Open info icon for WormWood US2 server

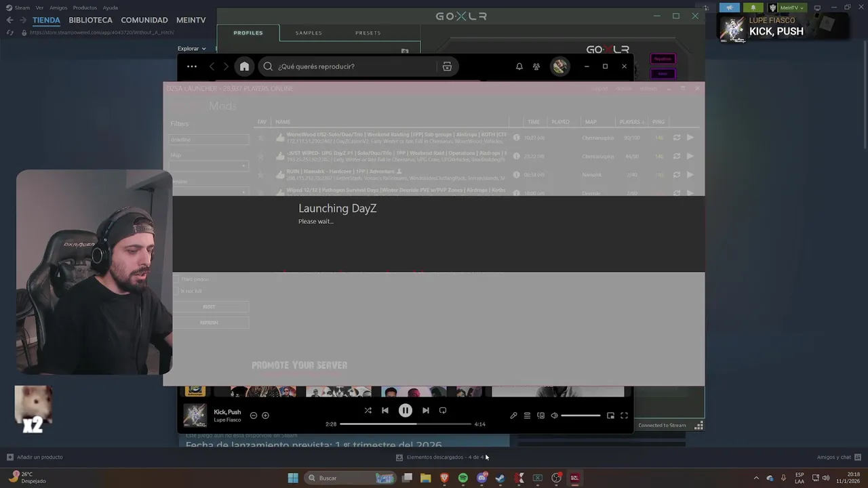click(x=517, y=138)
